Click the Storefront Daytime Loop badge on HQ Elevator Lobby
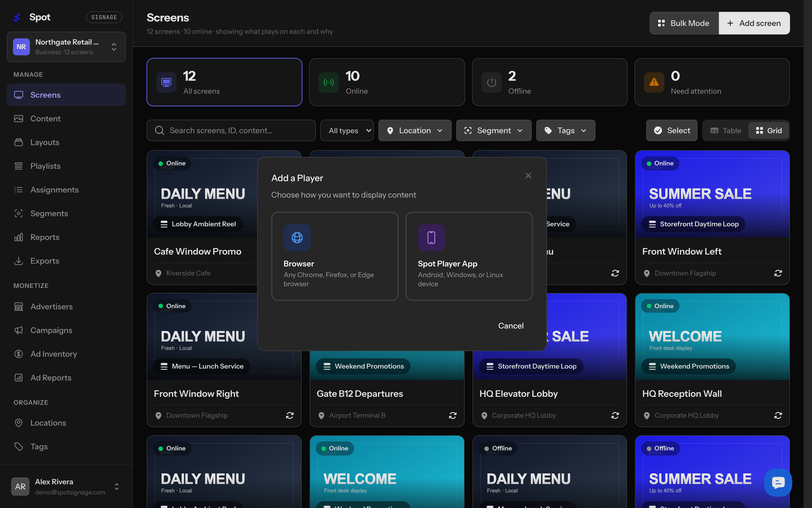 pos(531,366)
